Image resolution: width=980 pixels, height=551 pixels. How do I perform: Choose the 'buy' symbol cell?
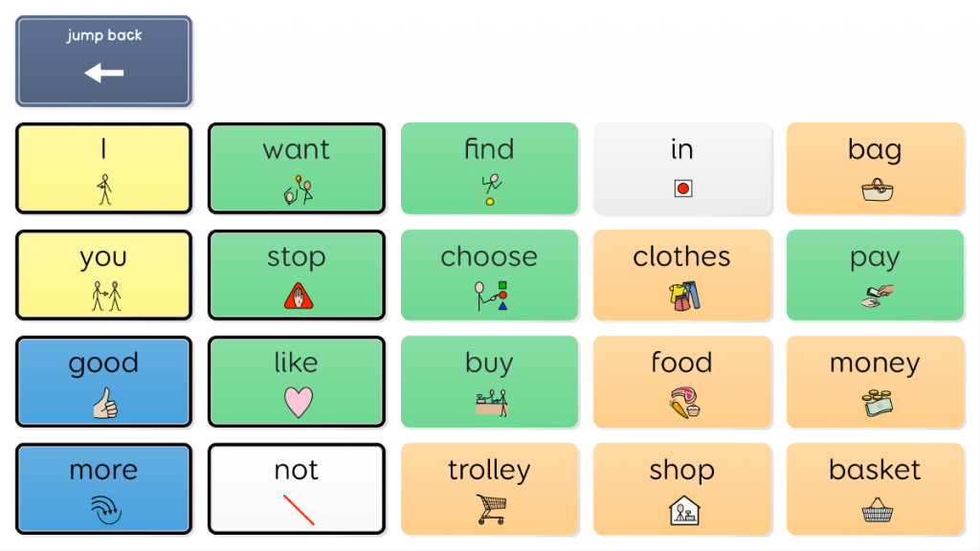(x=489, y=382)
